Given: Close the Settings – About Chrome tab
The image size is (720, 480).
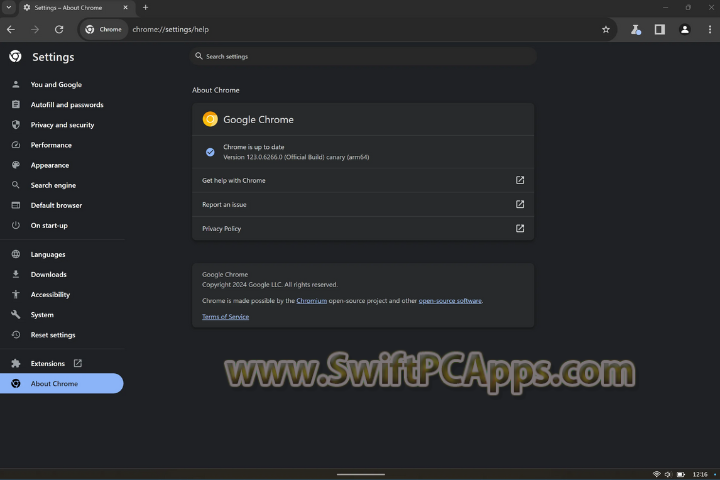Looking at the screenshot, I should 125,7.
